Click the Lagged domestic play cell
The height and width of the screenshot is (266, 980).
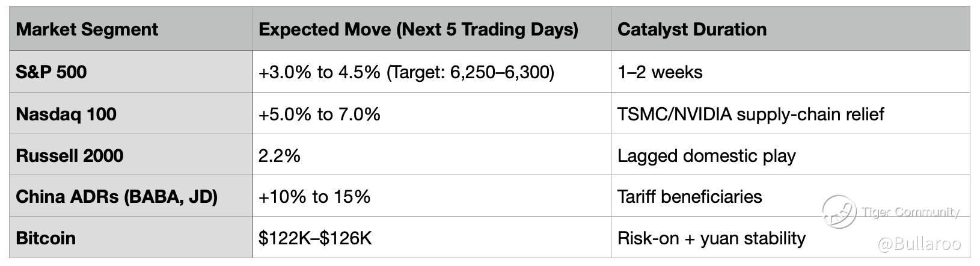point(706,155)
